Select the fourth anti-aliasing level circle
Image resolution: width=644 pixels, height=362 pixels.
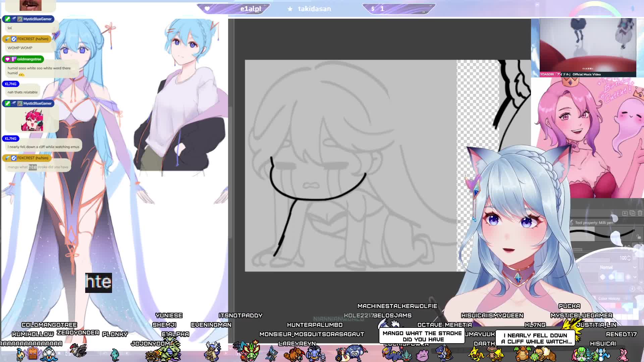point(628,277)
